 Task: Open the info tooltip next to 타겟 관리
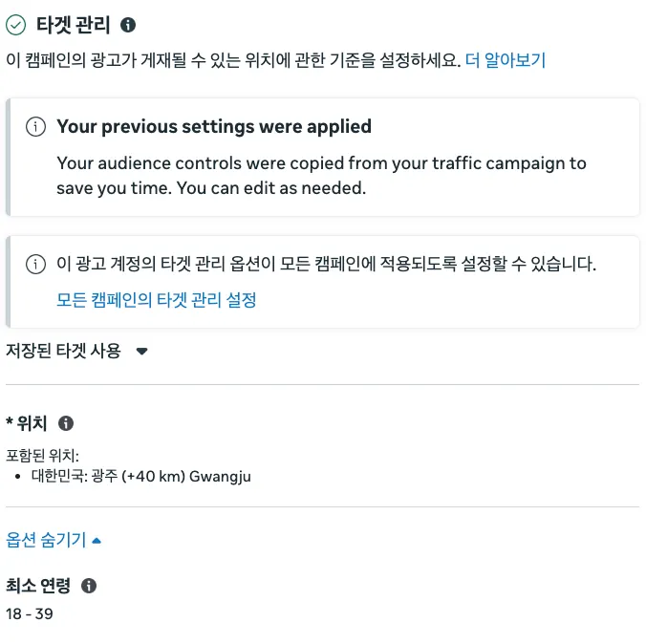click(129, 25)
